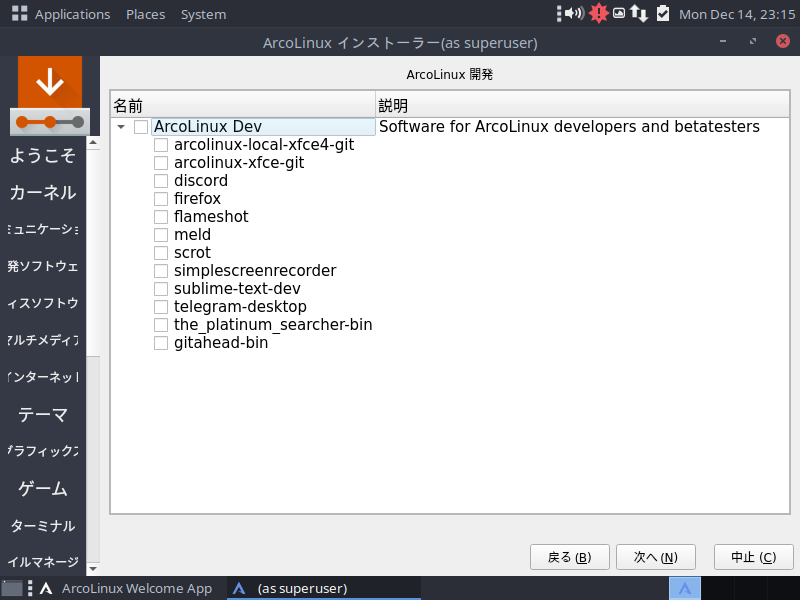The width and height of the screenshot is (800, 600).
Task: Click the bottom panel separator handle dots
Action: 30,588
